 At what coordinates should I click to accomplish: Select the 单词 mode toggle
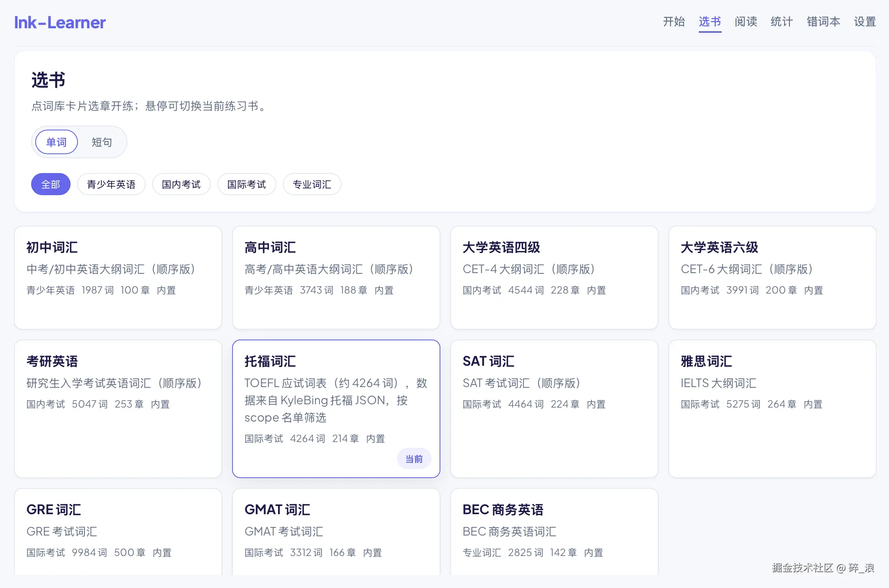(x=57, y=142)
